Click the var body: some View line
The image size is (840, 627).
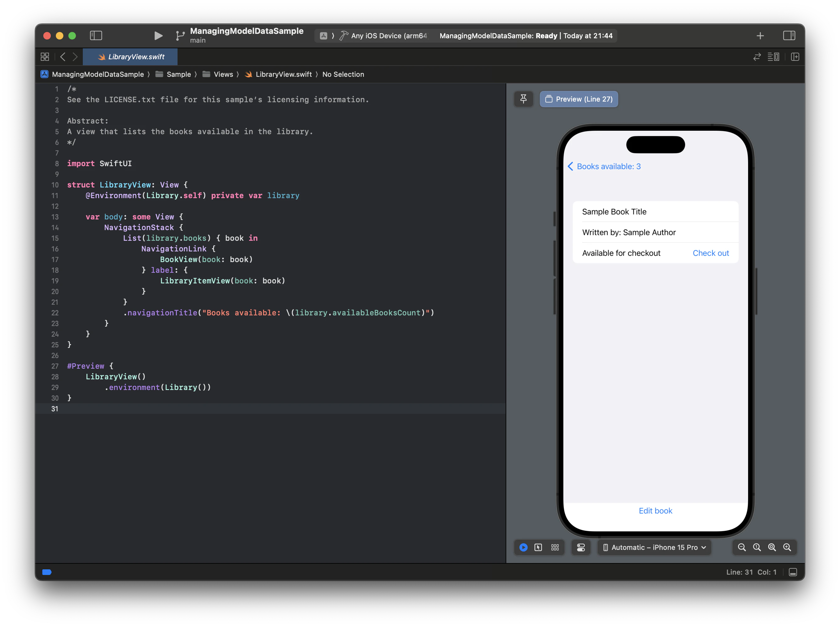point(135,217)
